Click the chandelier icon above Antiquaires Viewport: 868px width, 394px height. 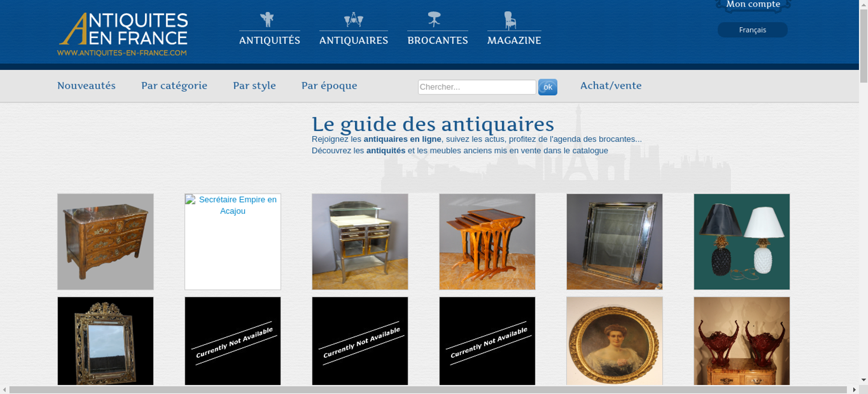point(353,20)
